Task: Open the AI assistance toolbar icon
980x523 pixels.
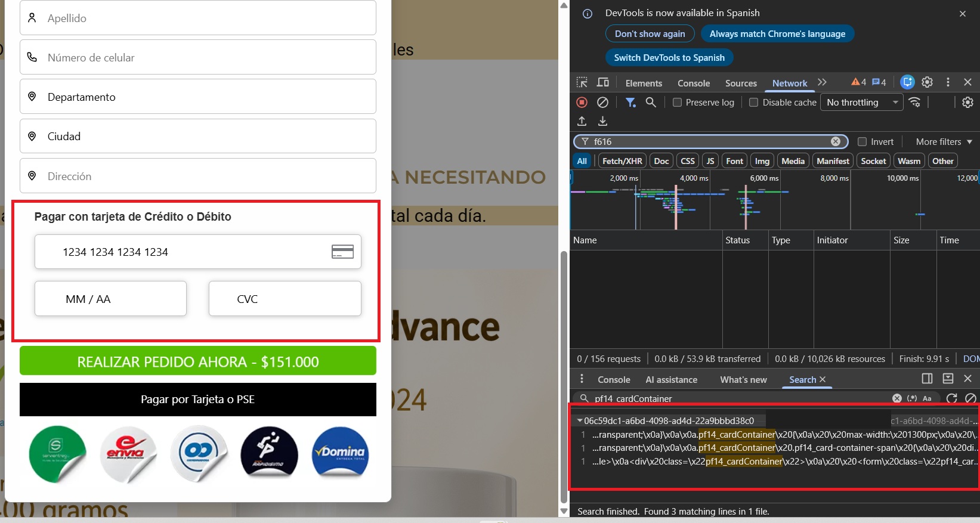Action: click(907, 82)
